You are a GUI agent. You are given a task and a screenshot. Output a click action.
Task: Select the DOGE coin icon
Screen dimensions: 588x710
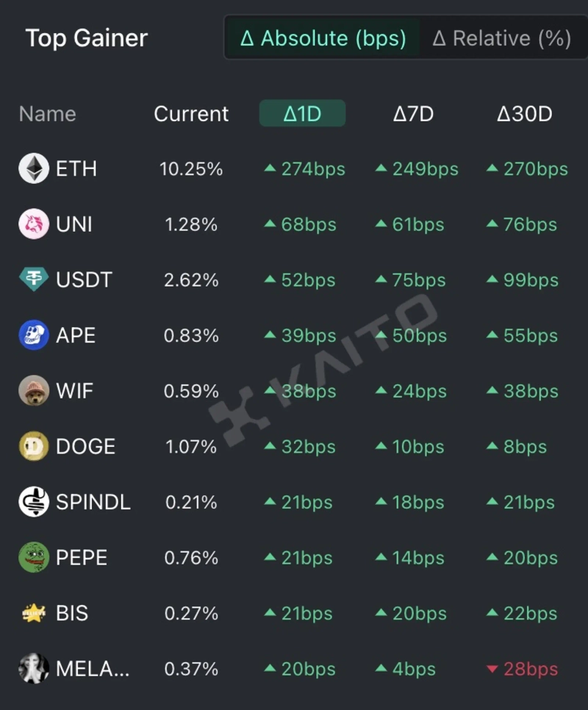click(34, 447)
